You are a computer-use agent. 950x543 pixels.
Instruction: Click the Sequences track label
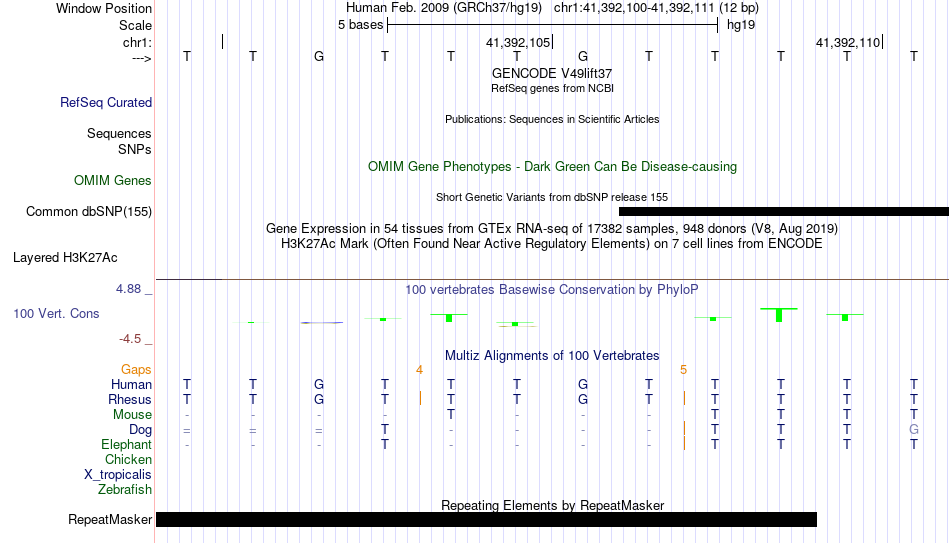pyautogui.click(x=119, y=133)
